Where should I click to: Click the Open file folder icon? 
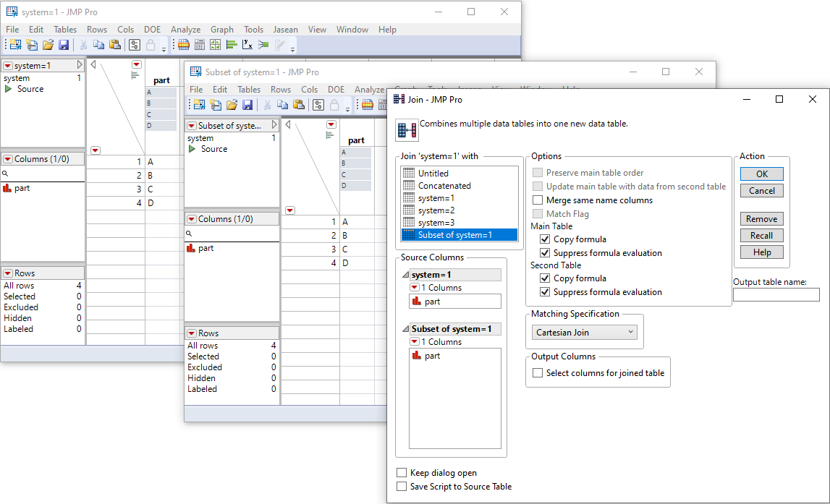click(48, 45)
